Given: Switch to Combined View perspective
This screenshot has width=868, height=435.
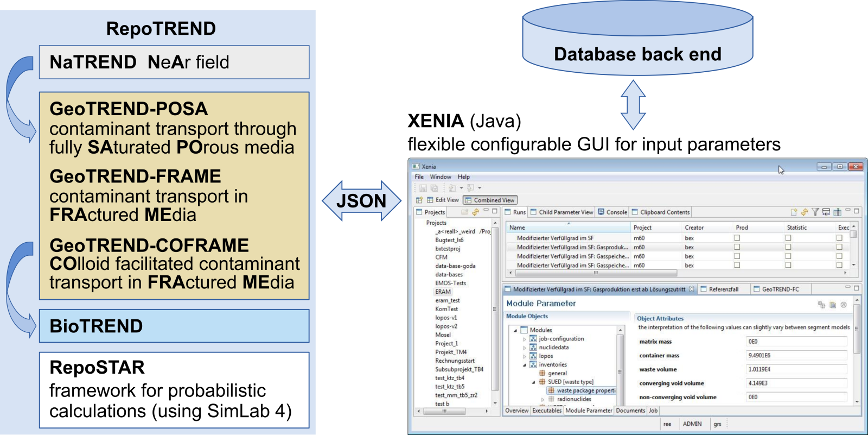Looking at the screenshot, I should tap(490, 200).
